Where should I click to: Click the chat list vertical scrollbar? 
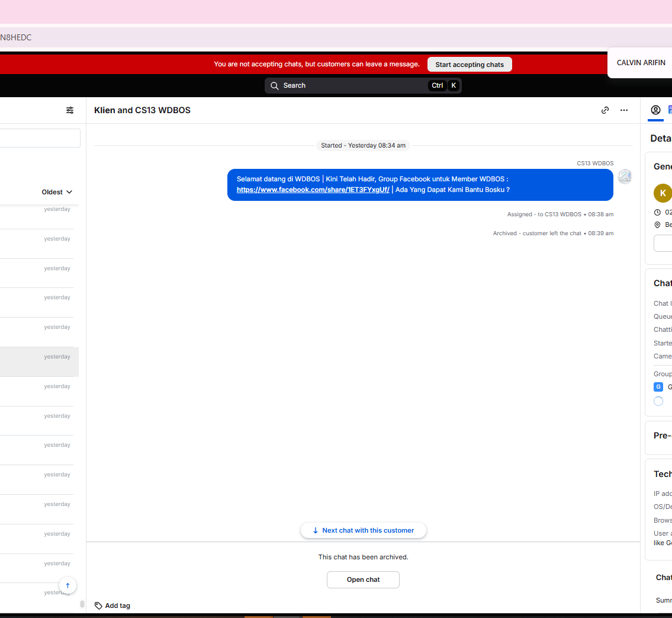82,604
